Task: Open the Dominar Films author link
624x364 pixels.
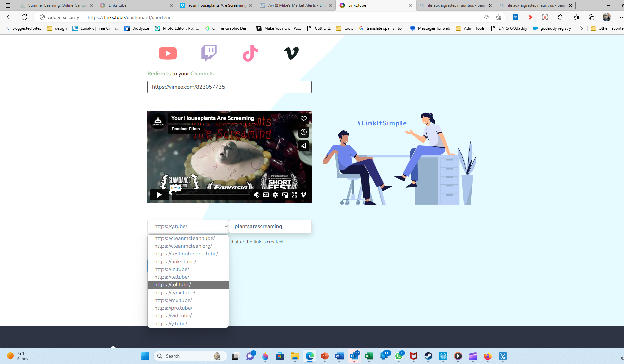Action: click(x=185, y=129)
